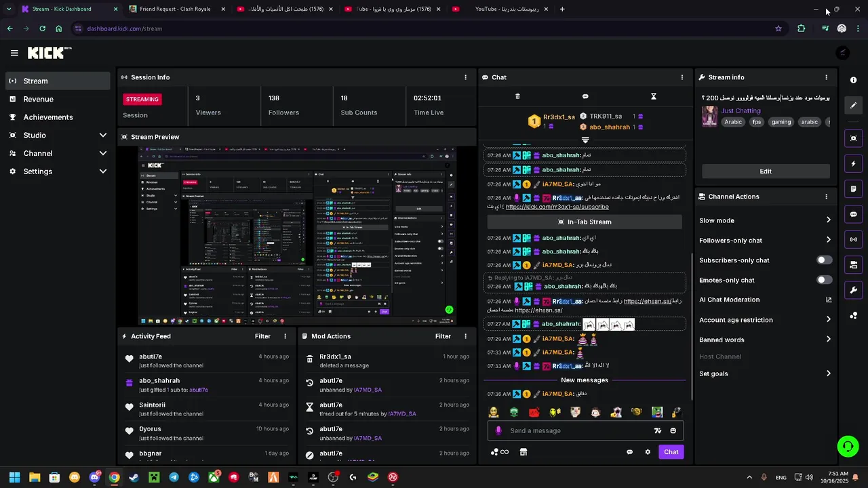The width and height of the screenshot is (868, 488).
Task: Expand the Settings sidebar section
Action: (103, 171)
